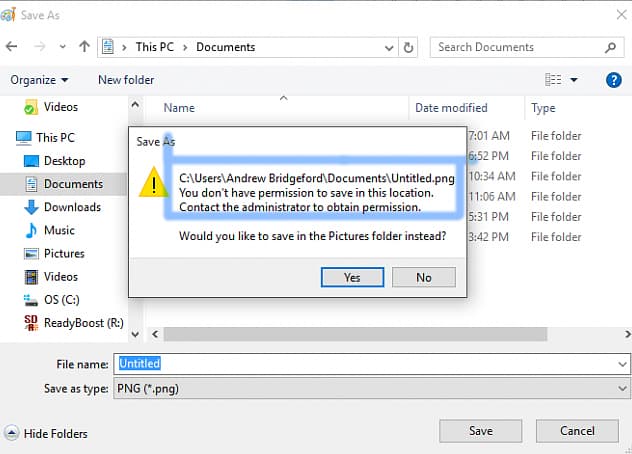Click the Pictures folder icon
Screen dimensions: 632x454
click(x=31, y=254)
